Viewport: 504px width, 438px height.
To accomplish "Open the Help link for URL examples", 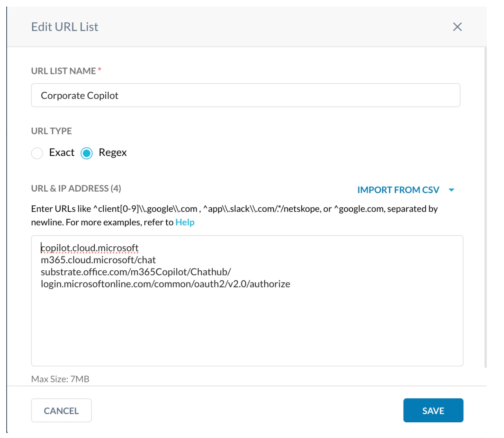I will (185, 222).
